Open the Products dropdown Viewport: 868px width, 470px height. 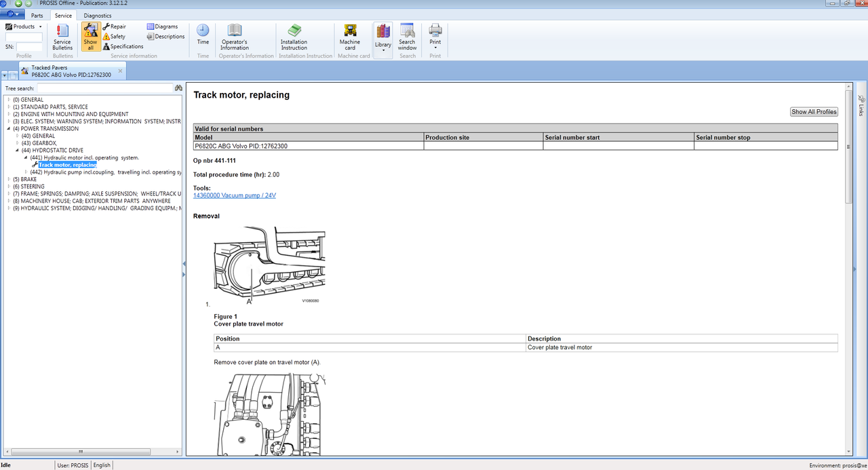[24, 26]
